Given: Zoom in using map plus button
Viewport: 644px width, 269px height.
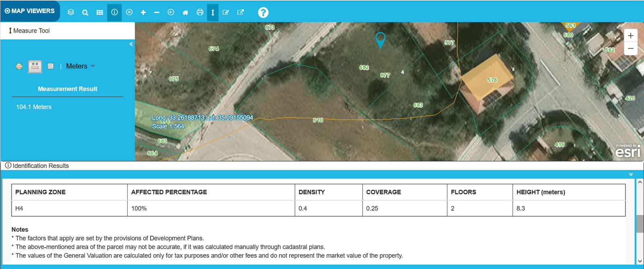Looking at the screenshot, I should pyautogui.click(x=630, y=35).
